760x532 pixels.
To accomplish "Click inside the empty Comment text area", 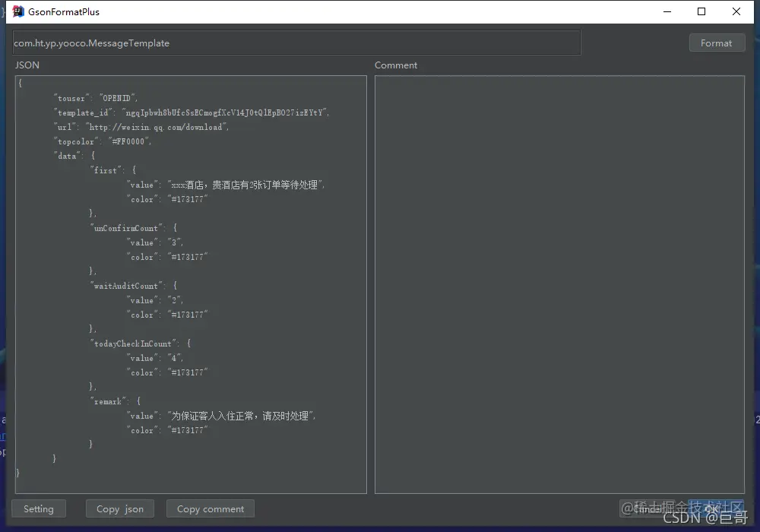I will pos(559,284).
